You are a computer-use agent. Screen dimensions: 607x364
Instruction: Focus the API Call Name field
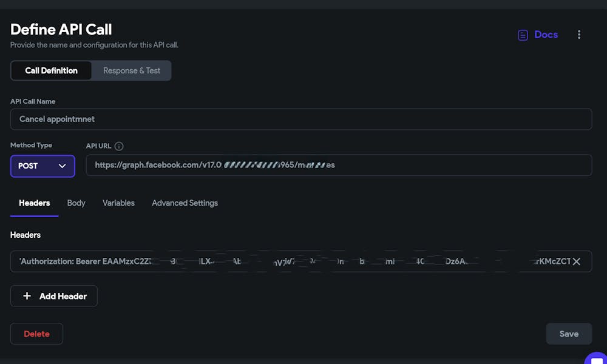[301, 119]
